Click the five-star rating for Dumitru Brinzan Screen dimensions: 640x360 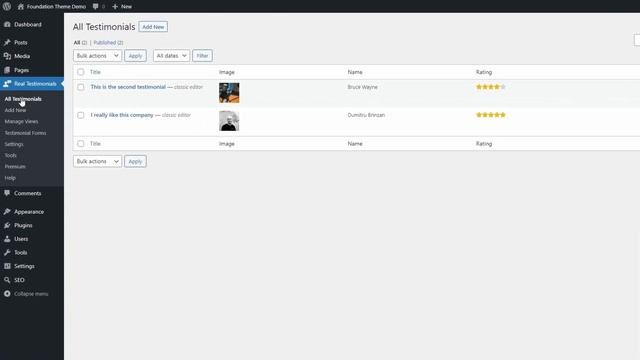click(x=491, y=115)
